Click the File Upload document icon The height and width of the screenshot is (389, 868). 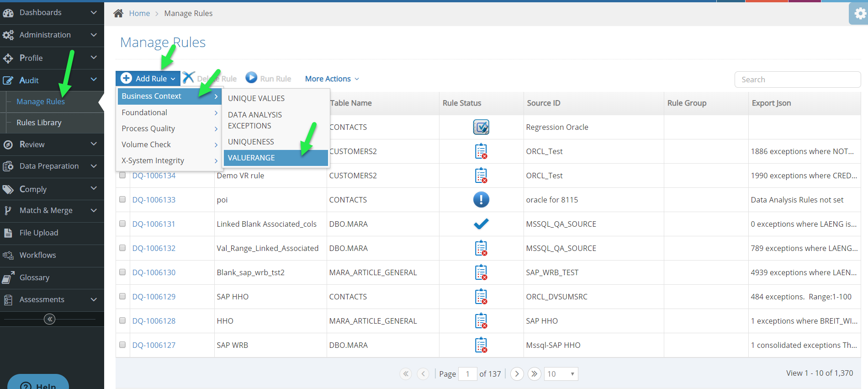pyautogui.click(x=8, y=233)
